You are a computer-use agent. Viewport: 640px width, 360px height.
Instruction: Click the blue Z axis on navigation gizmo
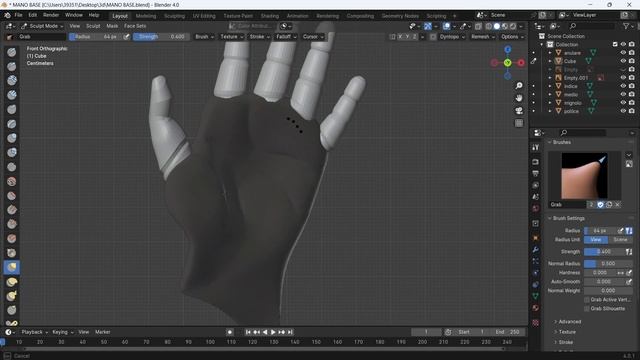coord(507,50)
